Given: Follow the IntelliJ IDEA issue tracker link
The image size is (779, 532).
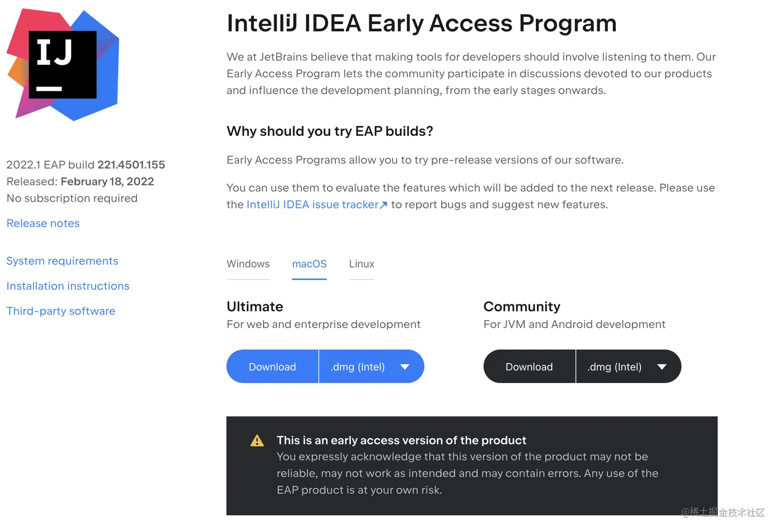Looking at the screenshot, I should (313, 205).
